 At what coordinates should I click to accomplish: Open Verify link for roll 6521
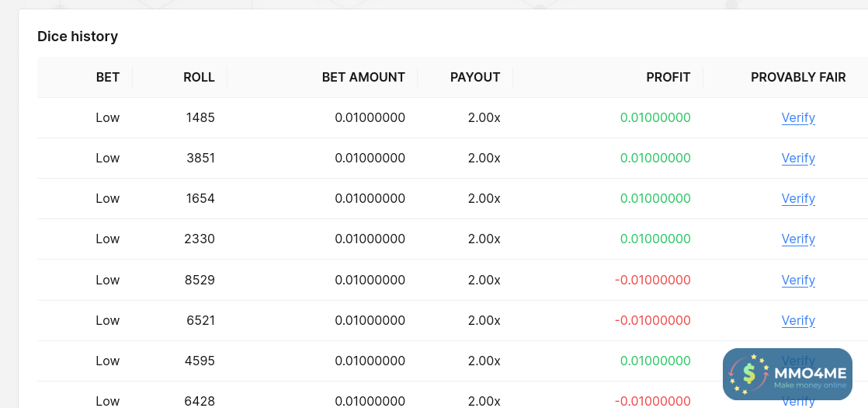798,320
